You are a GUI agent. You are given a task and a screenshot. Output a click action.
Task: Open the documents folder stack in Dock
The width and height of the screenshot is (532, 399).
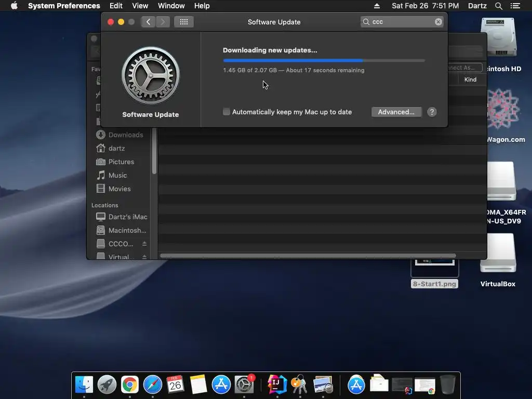click(379, 384)
